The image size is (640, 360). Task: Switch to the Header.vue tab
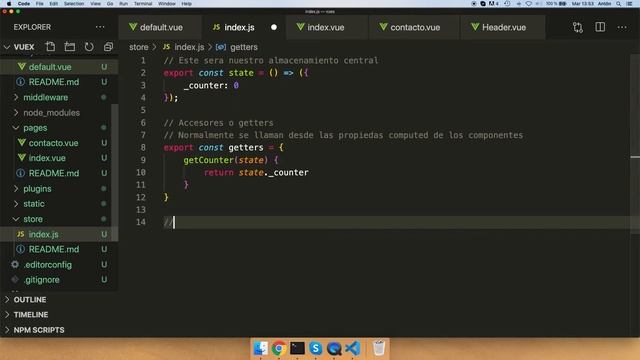[503, 27]
